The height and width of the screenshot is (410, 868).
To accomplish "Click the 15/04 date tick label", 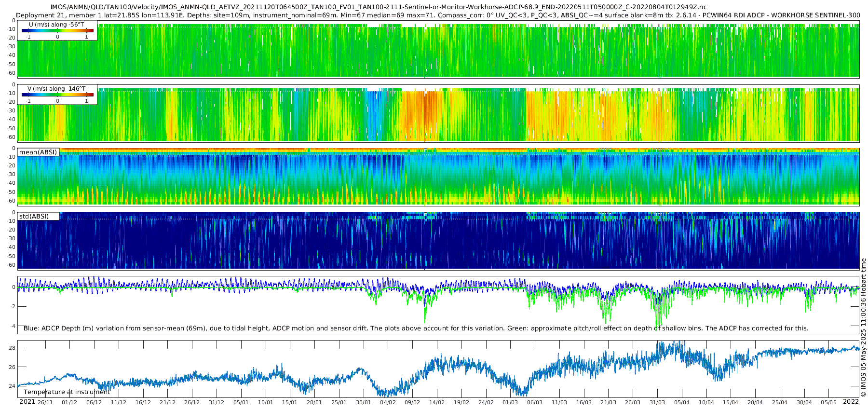I will click(731, 402).
